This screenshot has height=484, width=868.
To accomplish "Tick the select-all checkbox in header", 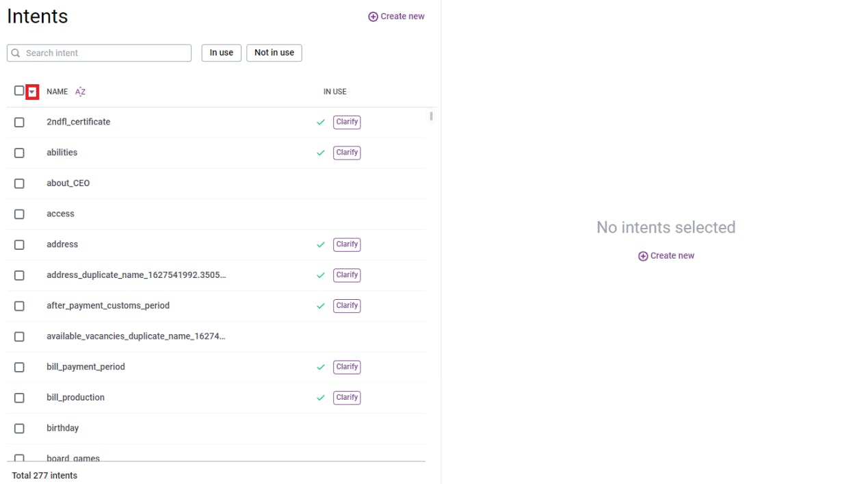I will pos(19,91).
